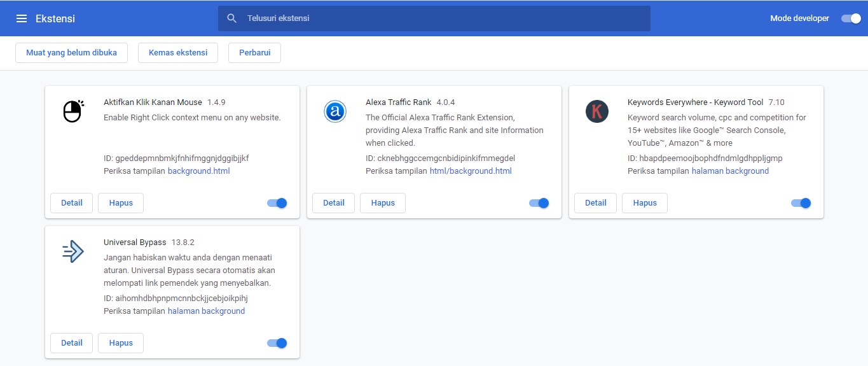This screenshot has height=366, width=868.
Task: Disable Universal Bypass extension toggle
Action: point(277,343)
